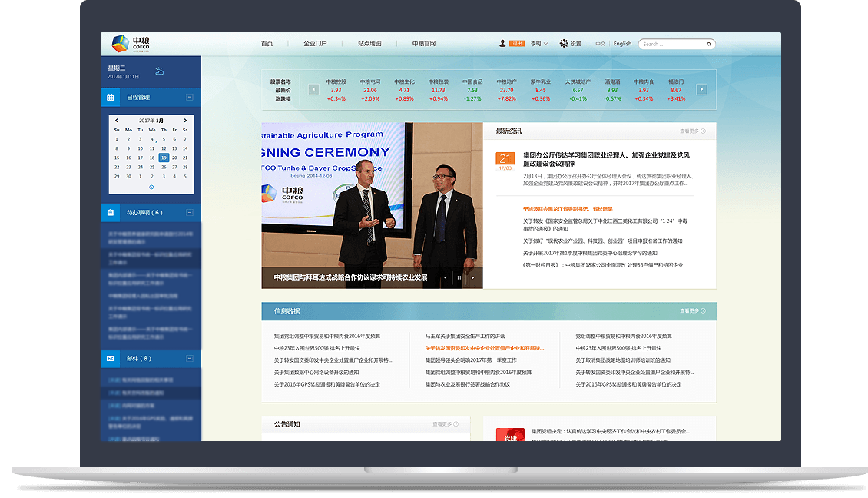Select the 日程管理 calendar icon in sidebar
Screen dimensions: 868x498
click(x=110, y=97)
